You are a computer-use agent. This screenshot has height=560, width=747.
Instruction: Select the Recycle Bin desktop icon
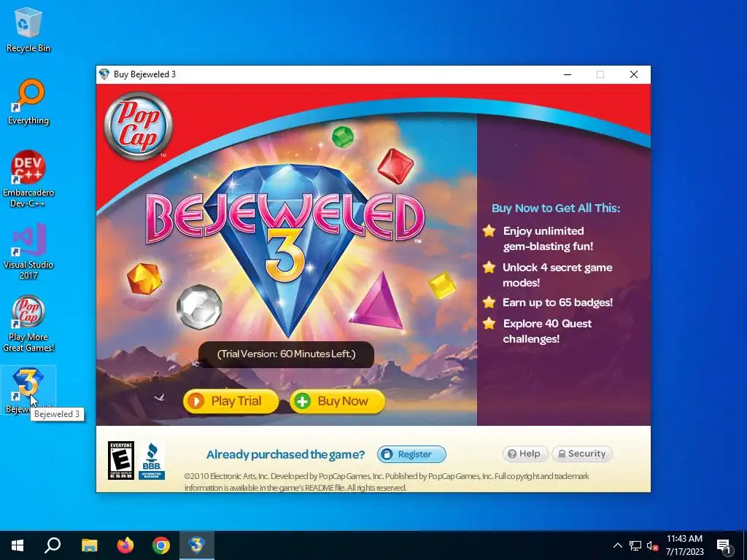point(28,29)
